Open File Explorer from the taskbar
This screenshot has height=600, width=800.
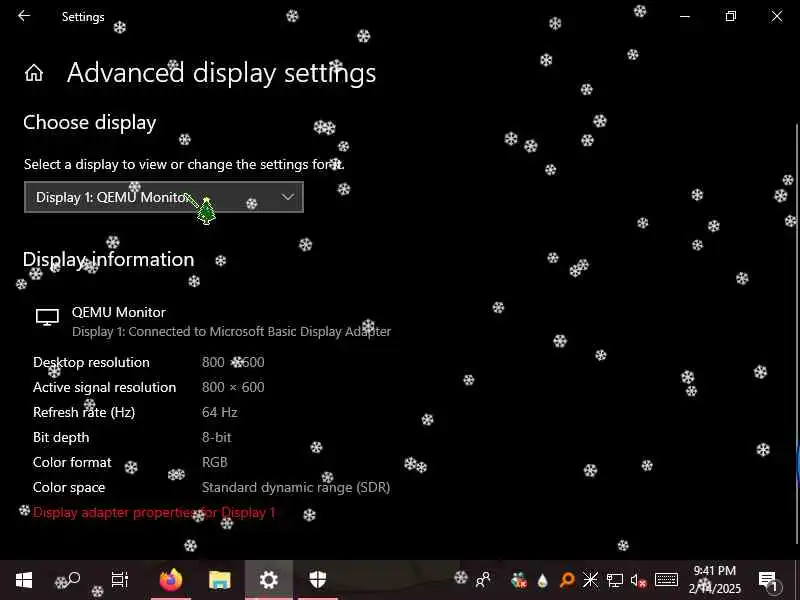pos(220,580)
